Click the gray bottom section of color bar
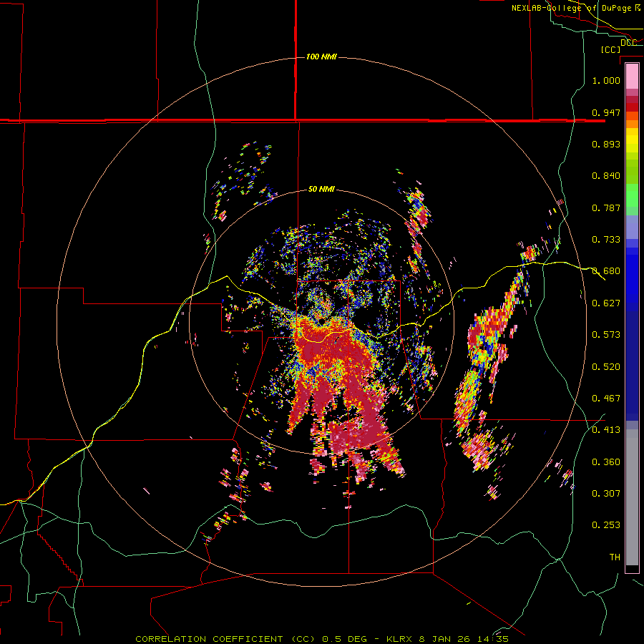 [632, 497]
